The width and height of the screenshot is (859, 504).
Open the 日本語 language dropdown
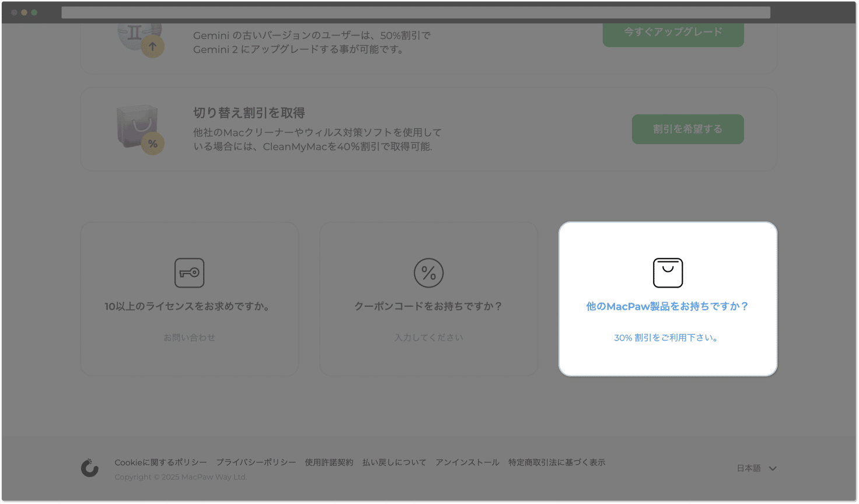point(756,468)
